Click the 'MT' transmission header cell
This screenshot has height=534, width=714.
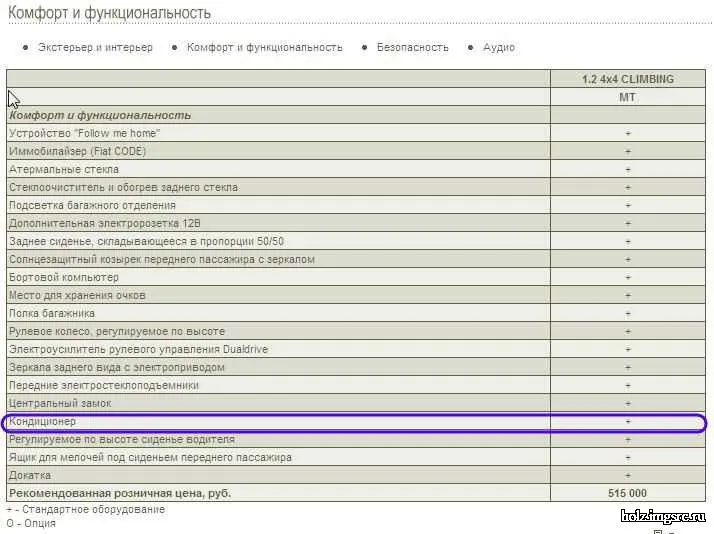click(627, 97)
